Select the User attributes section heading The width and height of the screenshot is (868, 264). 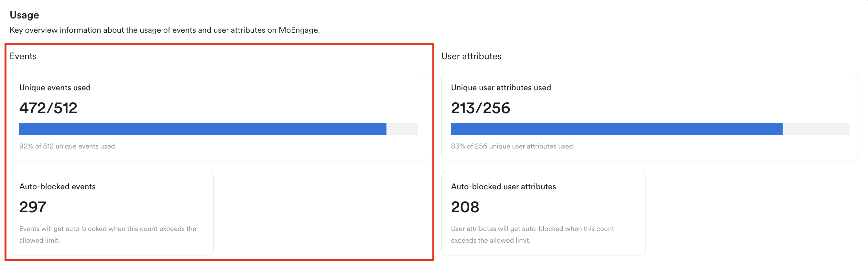click(471, 56)
